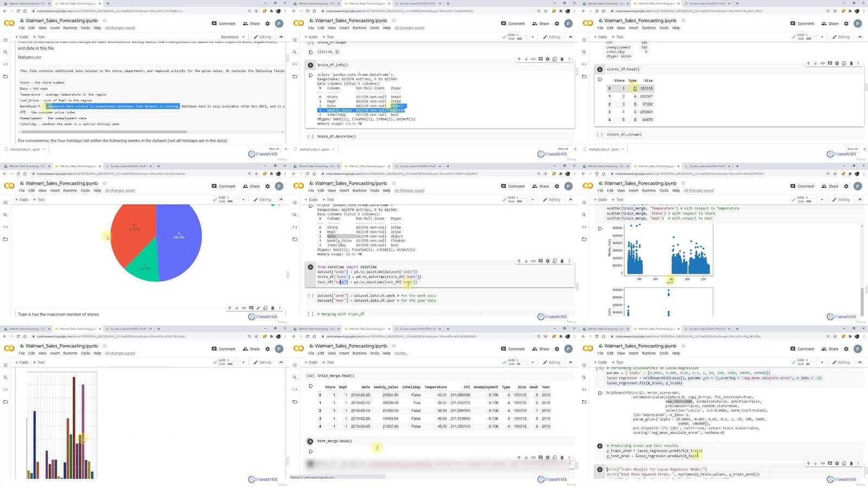The width and height of the screenshot is (868, 488).
Task: Click blue Type A slice of pie chart
Action: pyautogui.click(x=179, y=236)
